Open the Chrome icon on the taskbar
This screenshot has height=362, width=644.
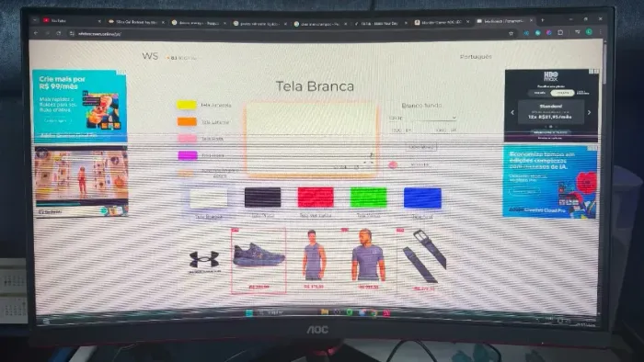(x=374, y=312)
